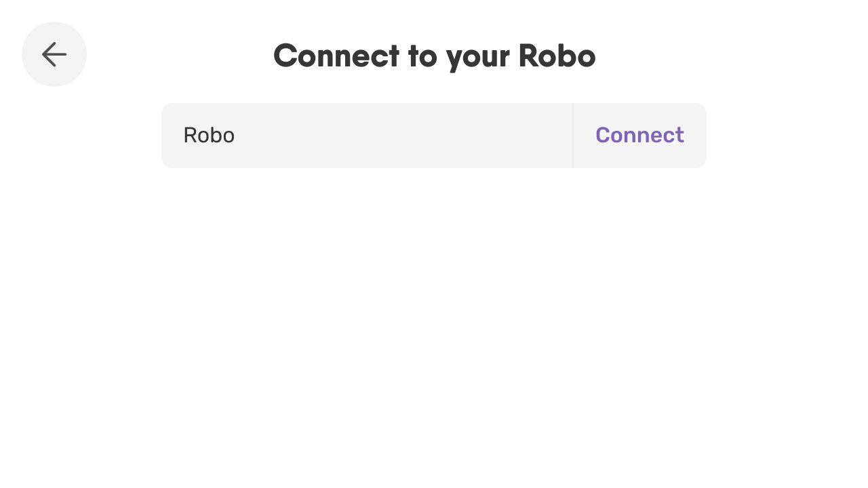The height and width of the screenshot is (488, 868).
Task: Select the left-pointing arrow icon
Action: pyautogui.click(x=54, y=54)
